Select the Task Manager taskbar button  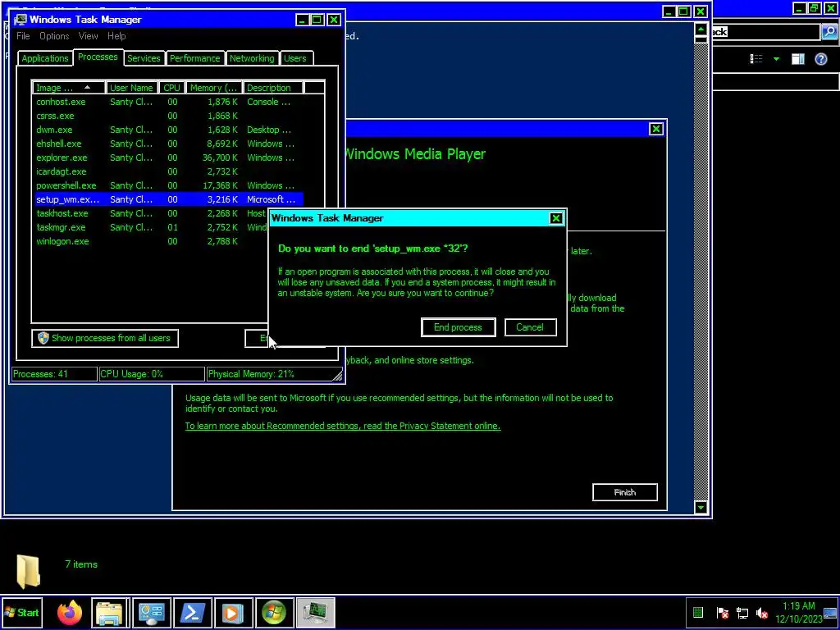click(315, 613)
